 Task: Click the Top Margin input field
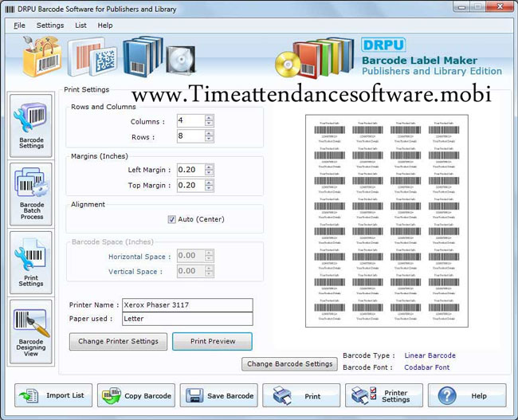pos(191,185)
